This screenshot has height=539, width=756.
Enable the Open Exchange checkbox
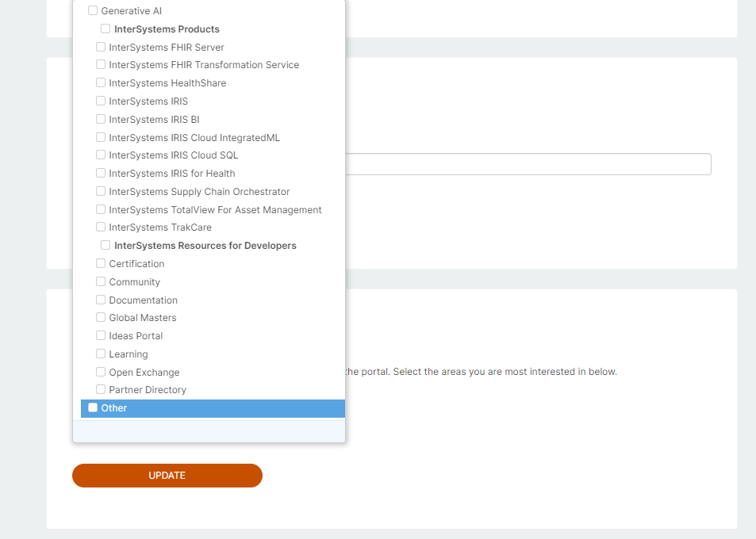101,373
